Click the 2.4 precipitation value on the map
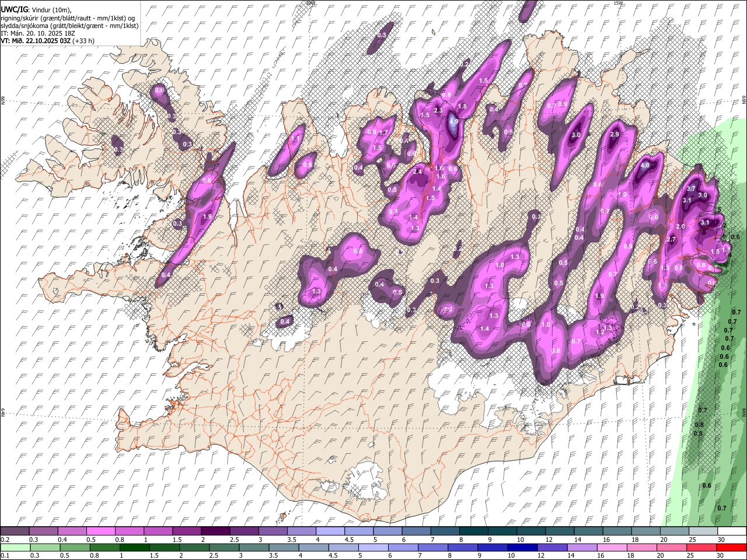Image resolution: width=747 pixels, height=560 pixels. (417, 172)
